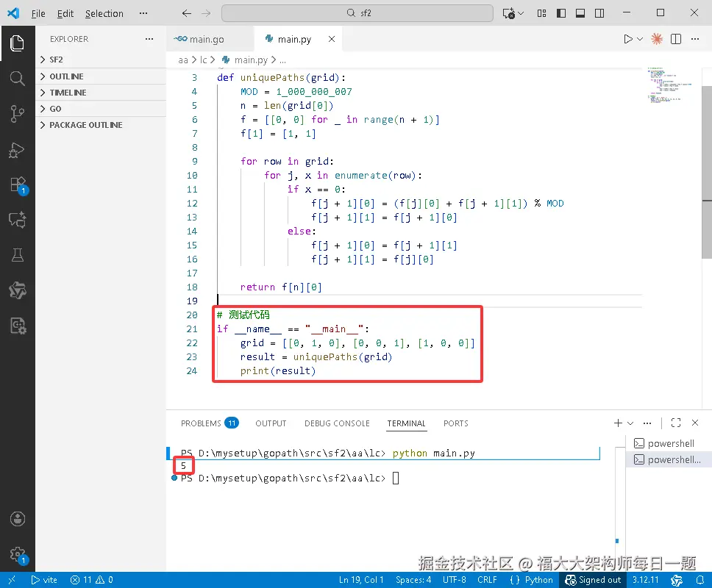Switch to the PROBLEMS panel tab
Viewport: 712px width, 588px height.
click(210, 423)
